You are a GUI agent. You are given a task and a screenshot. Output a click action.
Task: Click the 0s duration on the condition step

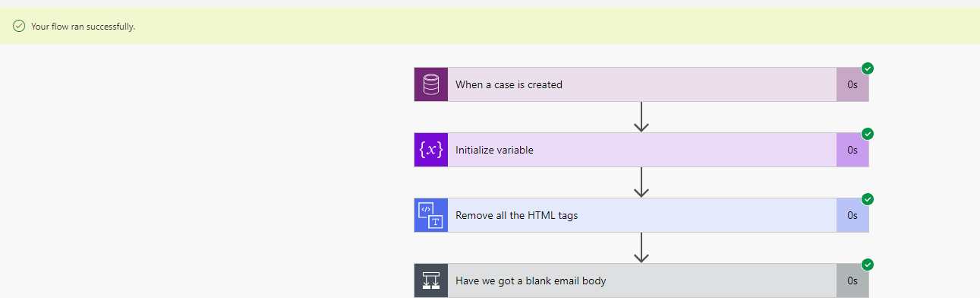(x=852, y=281)
